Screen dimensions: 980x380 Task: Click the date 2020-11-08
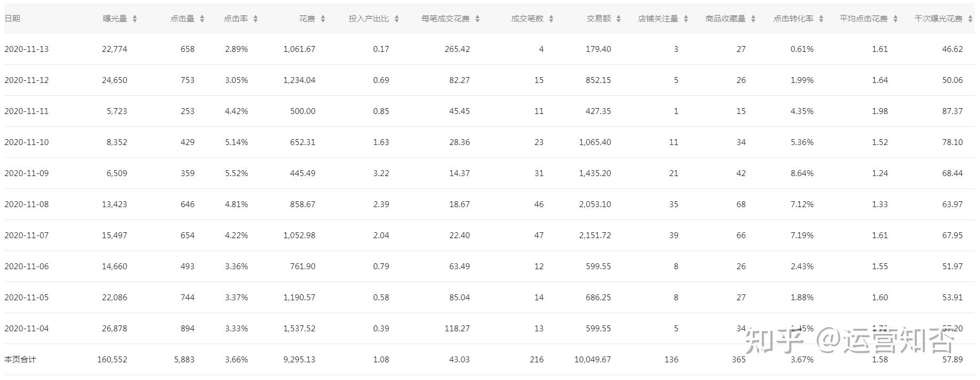point(26,204)
